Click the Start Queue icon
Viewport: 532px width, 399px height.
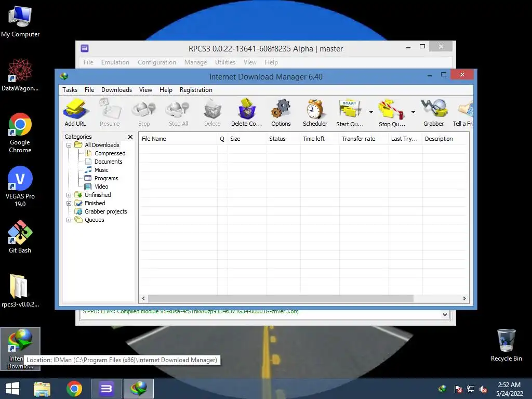(x=350, y=113)
